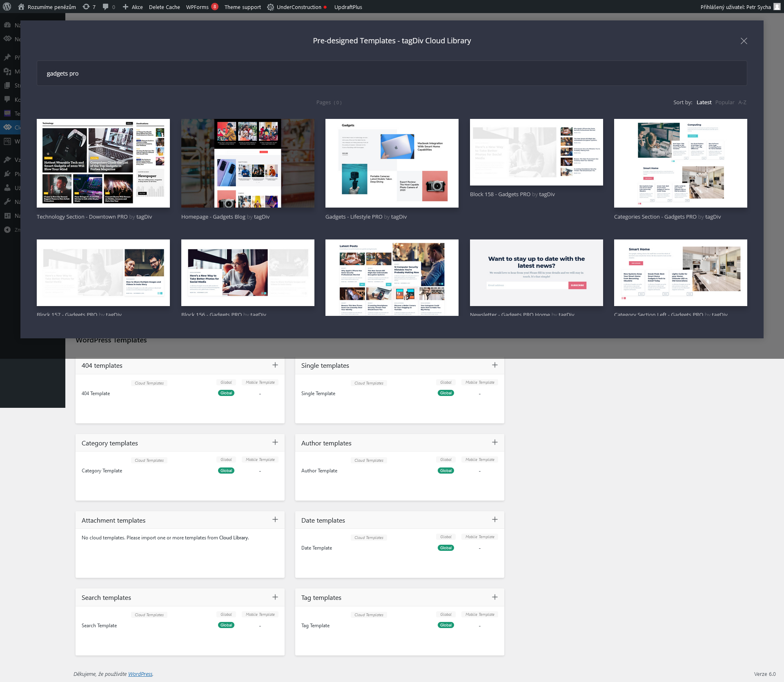Open the WPForms admin bar menu
The image size is (784, 682).
(202, 7)
